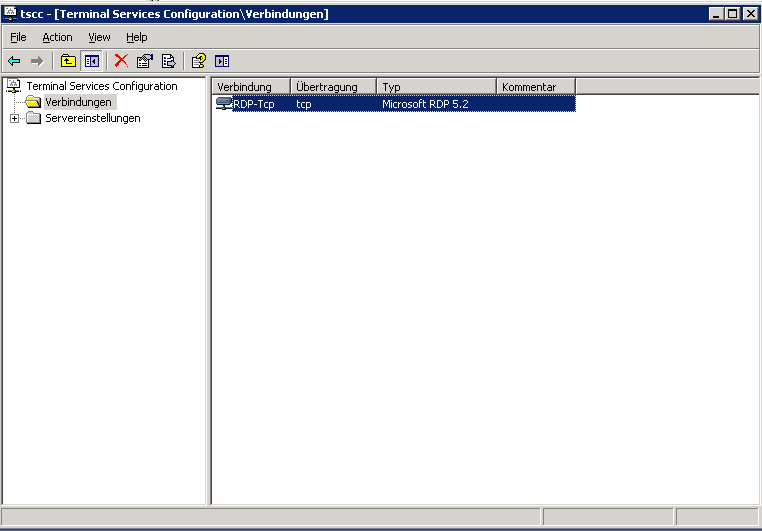Expand the Servereinstellungen tree node
This screenshot has width=762, height=531.
coord(14,119)
